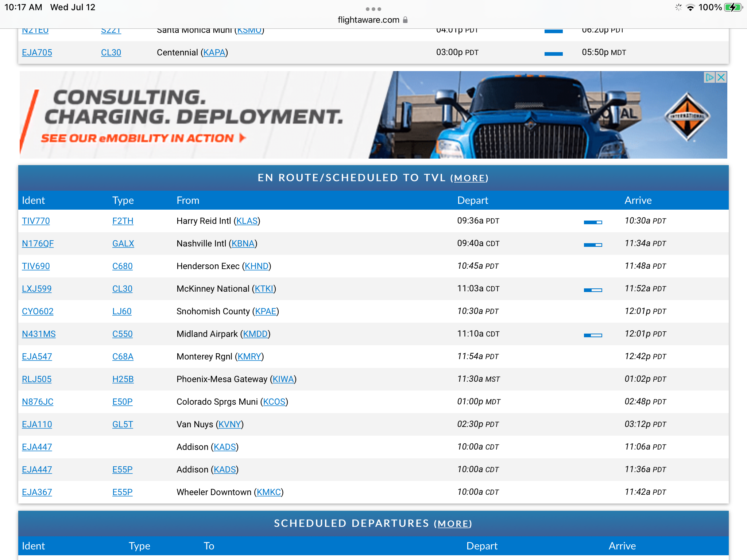Tap the lock icon beside flightaware.com

[x=405, y=20]
